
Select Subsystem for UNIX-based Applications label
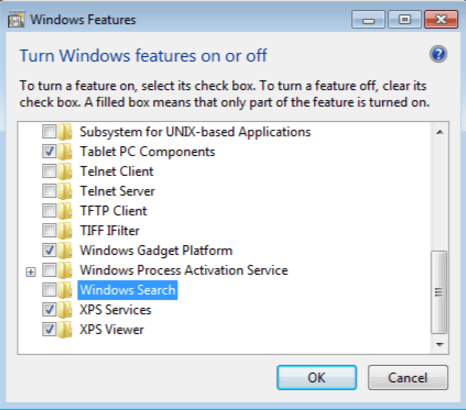195,132
